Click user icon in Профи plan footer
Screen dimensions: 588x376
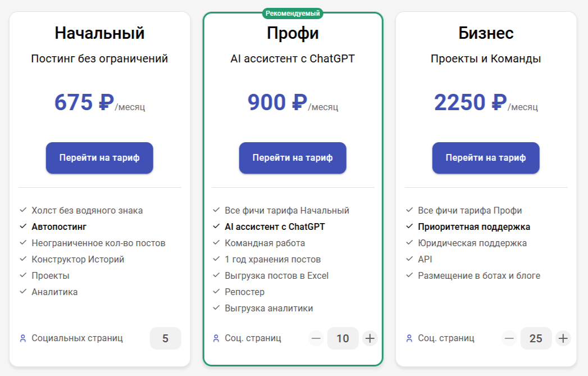point(216,338)
